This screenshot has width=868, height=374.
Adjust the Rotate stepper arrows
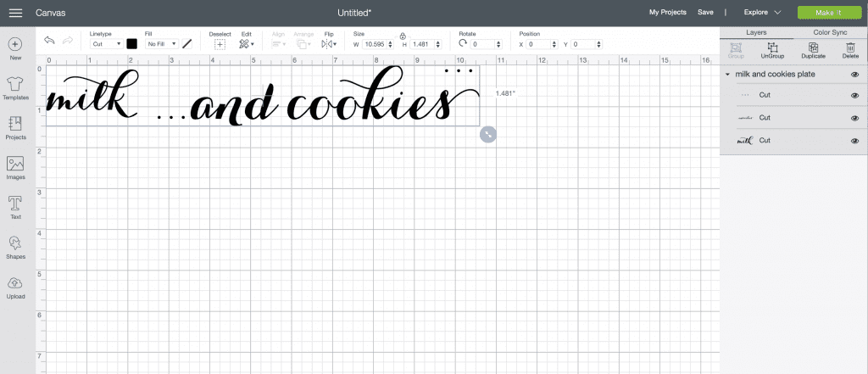point(498,44)
